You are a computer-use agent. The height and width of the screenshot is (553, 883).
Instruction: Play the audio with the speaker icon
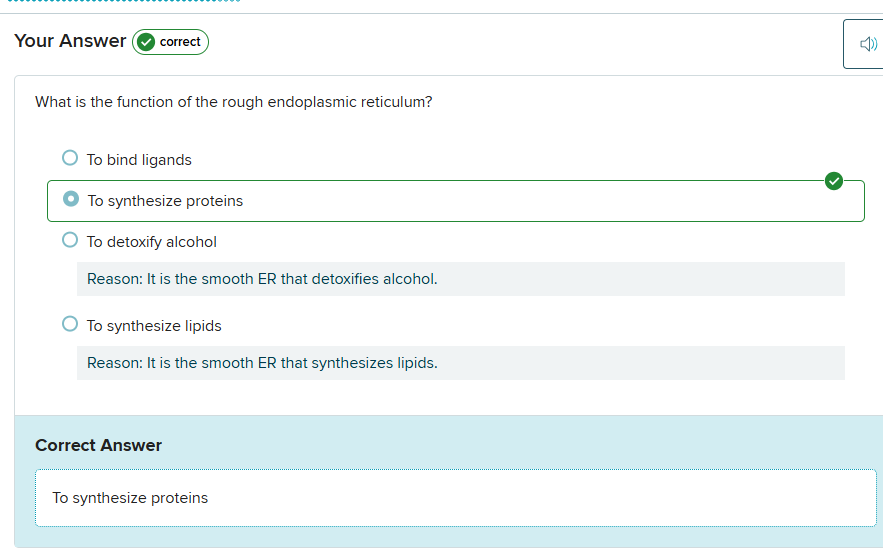(868, 44)
